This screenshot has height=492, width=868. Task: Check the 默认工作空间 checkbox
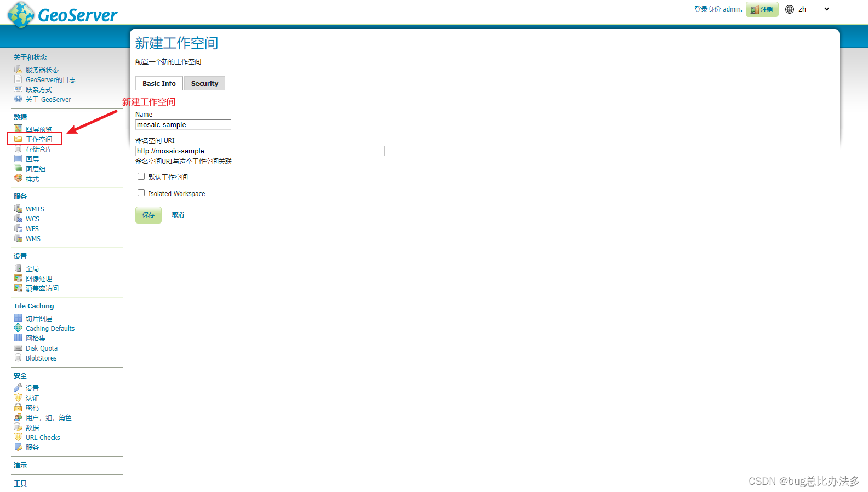click(x=141, y=176)
